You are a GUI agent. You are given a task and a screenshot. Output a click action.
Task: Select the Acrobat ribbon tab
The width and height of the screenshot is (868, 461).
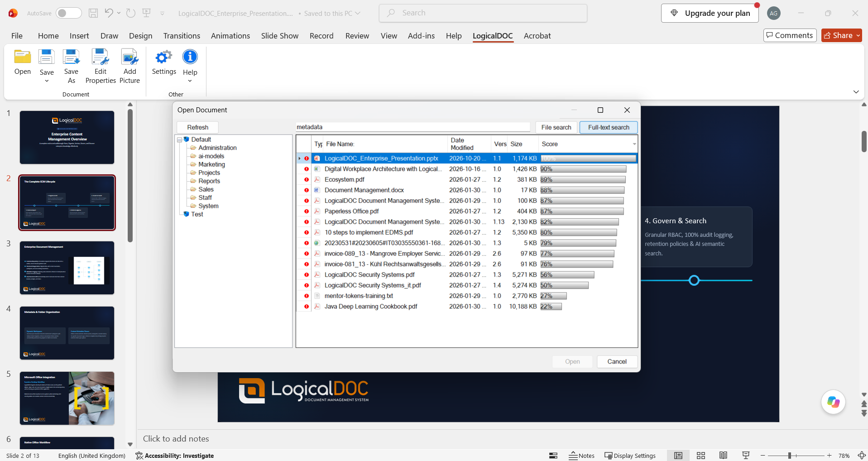(x=537, y=36)
